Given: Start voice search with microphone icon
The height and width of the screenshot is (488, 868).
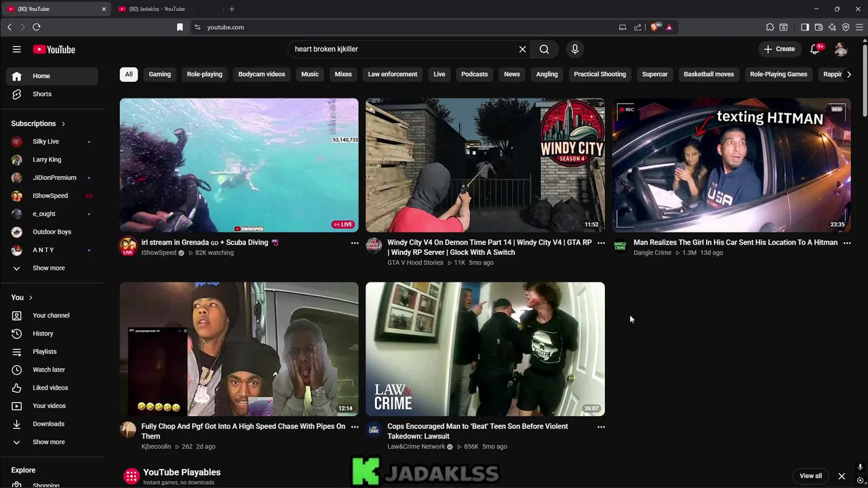Looking at the screenshot, I should pyautogui.click(x=575, y=49).
